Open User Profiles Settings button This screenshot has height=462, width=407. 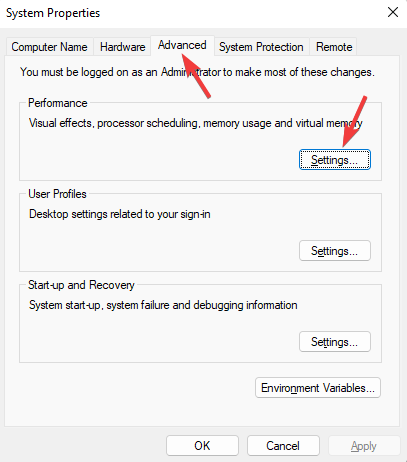click(x=335, y=251)
